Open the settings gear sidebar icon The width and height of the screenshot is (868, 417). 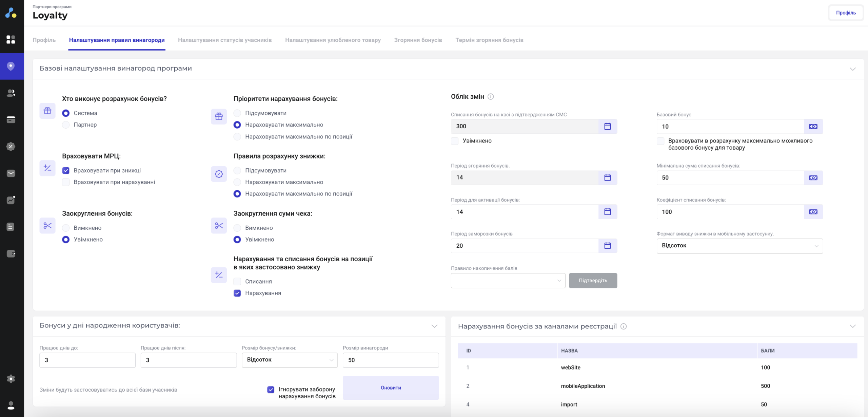[x=11, y=379]
